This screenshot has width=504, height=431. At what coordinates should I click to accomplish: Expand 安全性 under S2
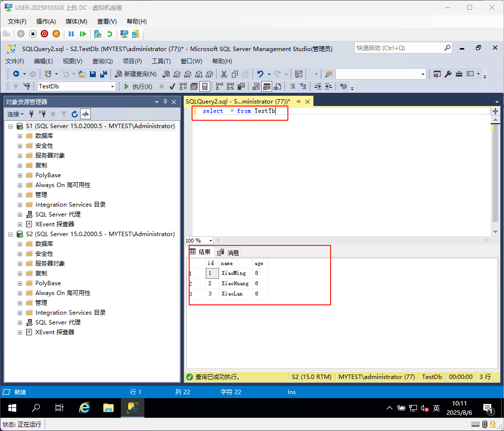(x=20, y=254)
